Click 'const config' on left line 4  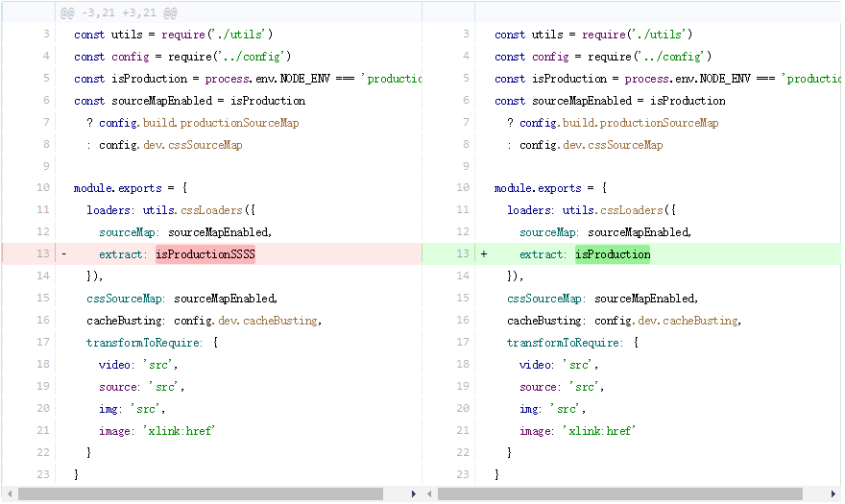click(111, 57)
